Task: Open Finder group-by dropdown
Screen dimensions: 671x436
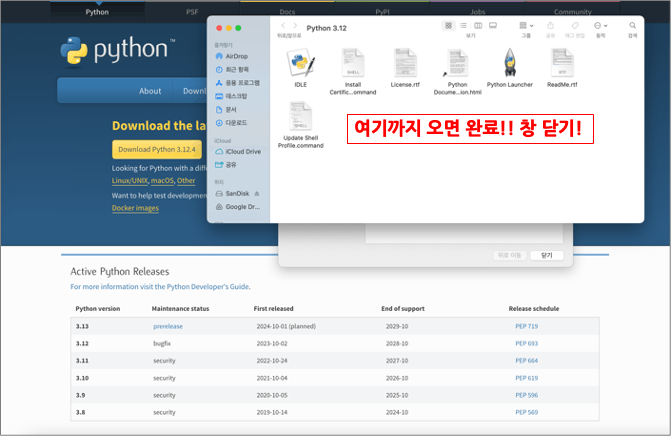Action: [x=526, y=26]
